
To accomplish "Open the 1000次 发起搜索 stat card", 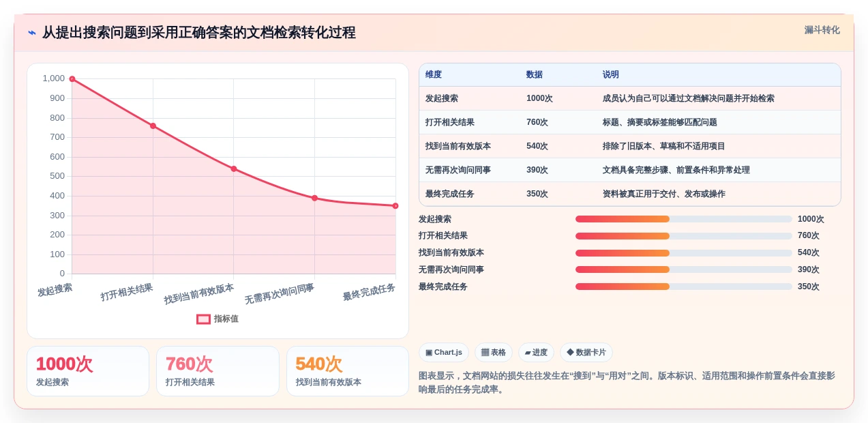I will (88, 371).
